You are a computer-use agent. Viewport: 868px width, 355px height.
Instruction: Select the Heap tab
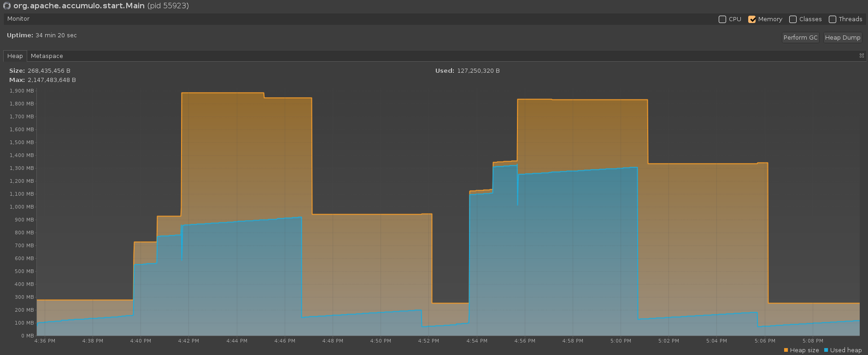coord(15,56)
